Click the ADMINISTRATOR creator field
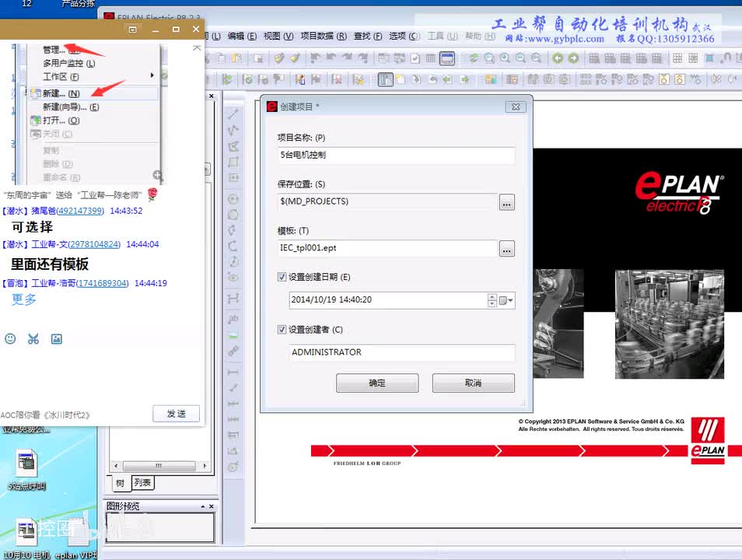742x560 pixels. pyautogui.click(x=402, y=352)
